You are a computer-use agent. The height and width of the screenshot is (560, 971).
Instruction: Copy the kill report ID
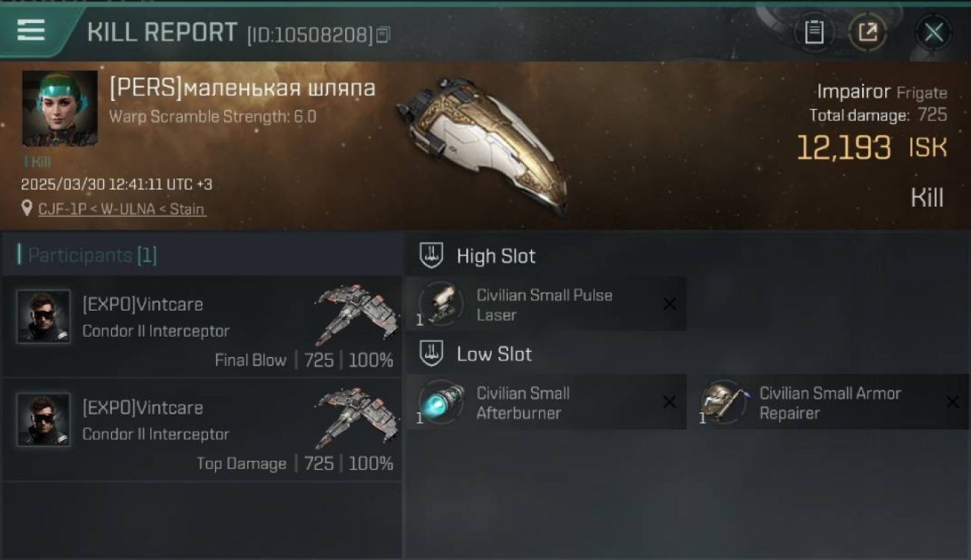point(383,34)
